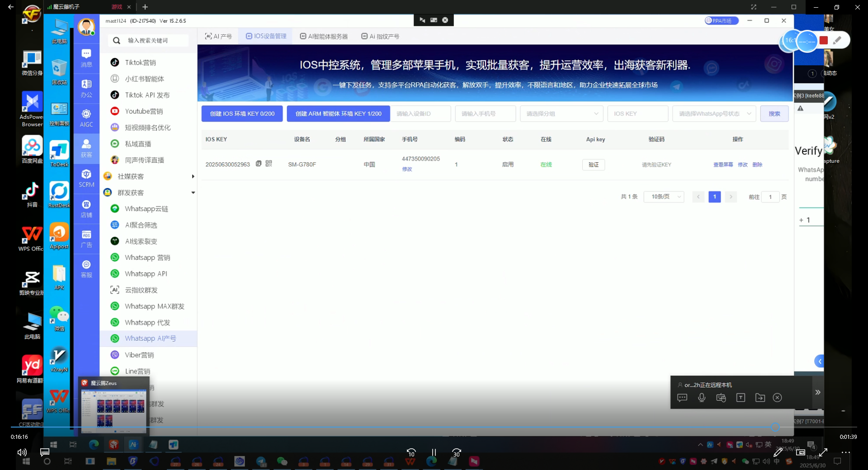Switch to the AI智能体服务器 tab

324,36
